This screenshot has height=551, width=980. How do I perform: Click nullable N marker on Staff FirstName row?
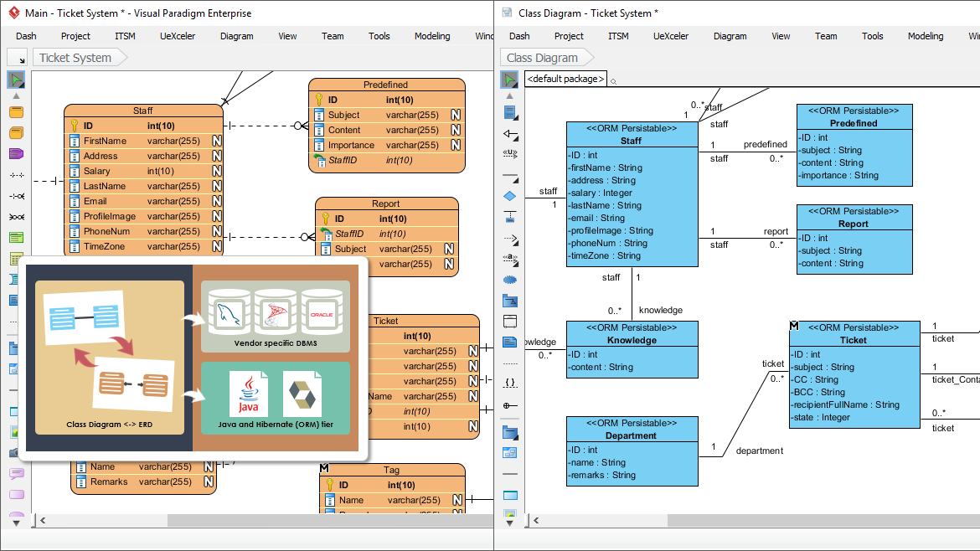216,141
